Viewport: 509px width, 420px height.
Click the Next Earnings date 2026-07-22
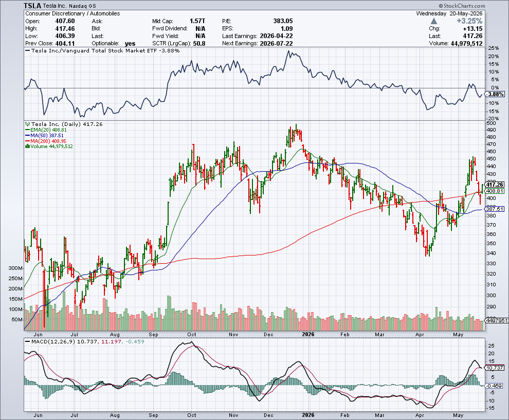pos(276,44)
